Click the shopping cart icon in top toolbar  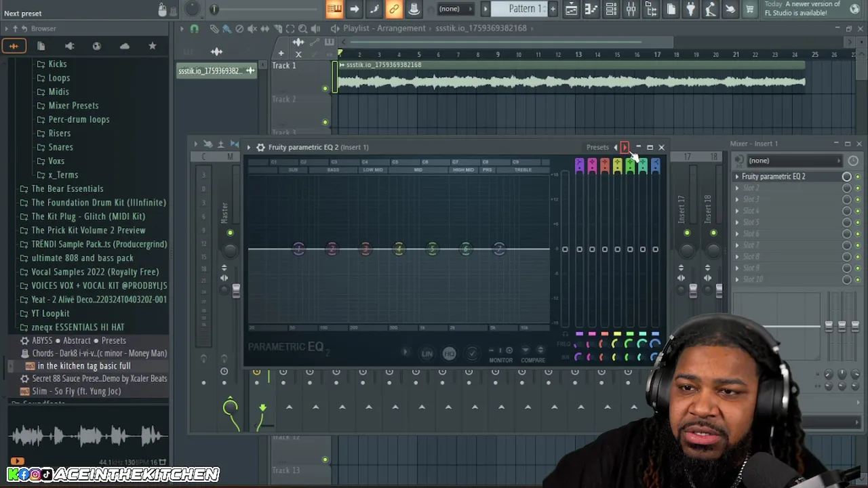pos(750,9)
